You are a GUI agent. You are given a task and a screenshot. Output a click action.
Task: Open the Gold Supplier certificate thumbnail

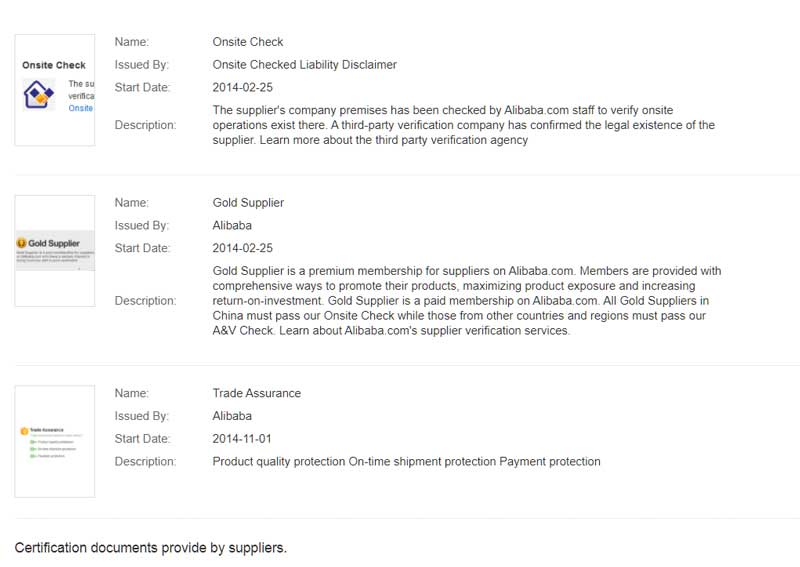[55, 250]
